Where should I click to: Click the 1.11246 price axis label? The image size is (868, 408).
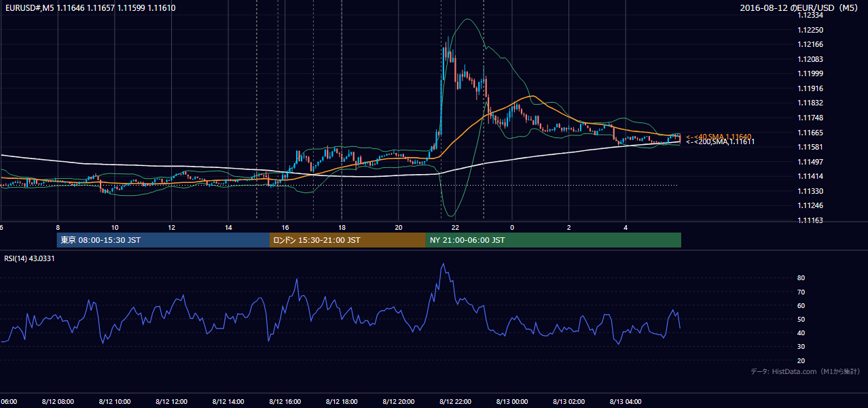812,205
